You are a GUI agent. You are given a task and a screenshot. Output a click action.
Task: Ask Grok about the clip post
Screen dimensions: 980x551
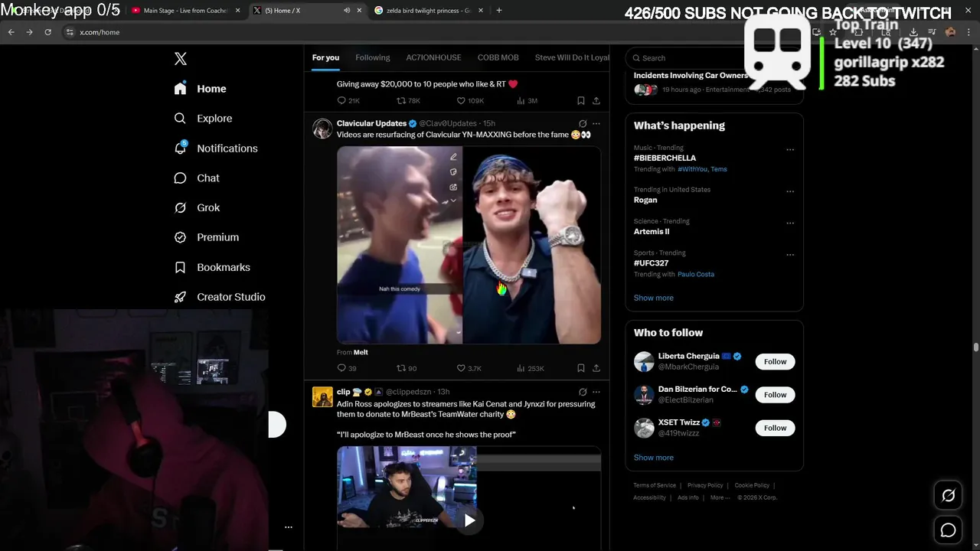[x=583, y=392]
